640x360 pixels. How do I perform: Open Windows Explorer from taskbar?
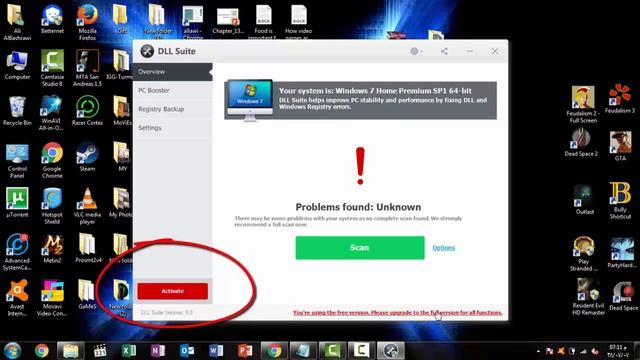click(71, 351)
